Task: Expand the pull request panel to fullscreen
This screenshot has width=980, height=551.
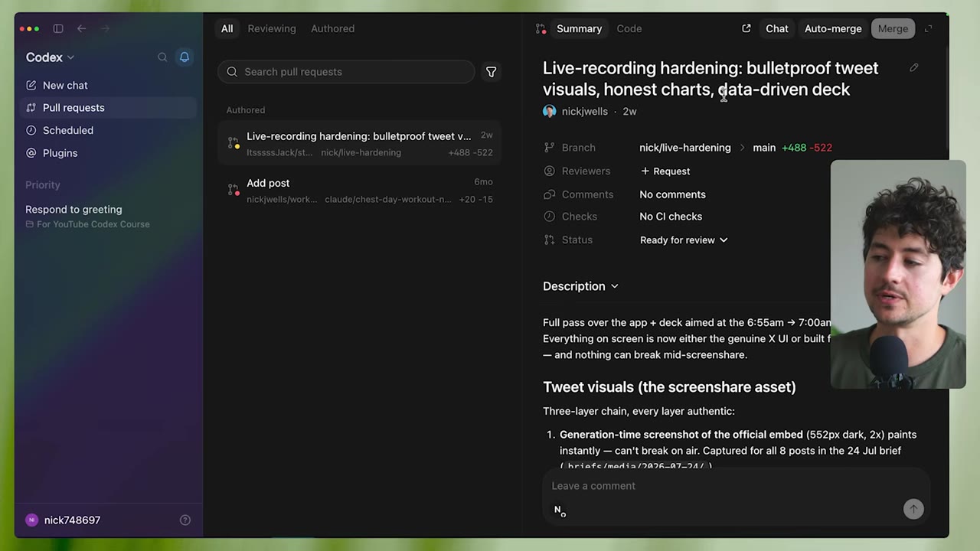Action: pyautogui.click(x=929, y=28)
